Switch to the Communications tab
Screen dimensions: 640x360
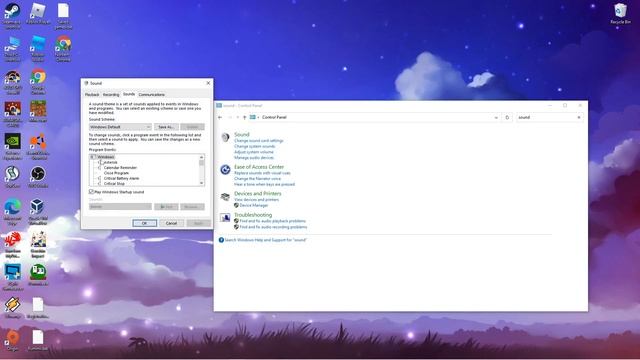pyautogui.click(x=151, y=94)
